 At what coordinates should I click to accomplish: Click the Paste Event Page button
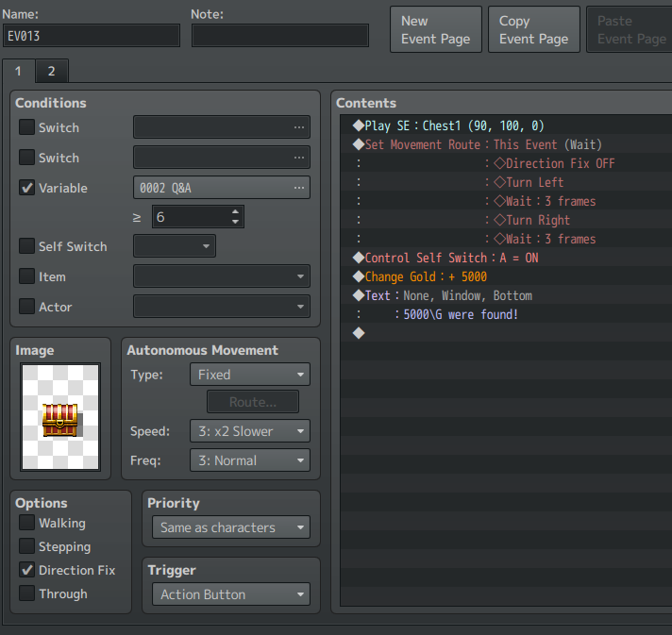[x=630, y=29]
